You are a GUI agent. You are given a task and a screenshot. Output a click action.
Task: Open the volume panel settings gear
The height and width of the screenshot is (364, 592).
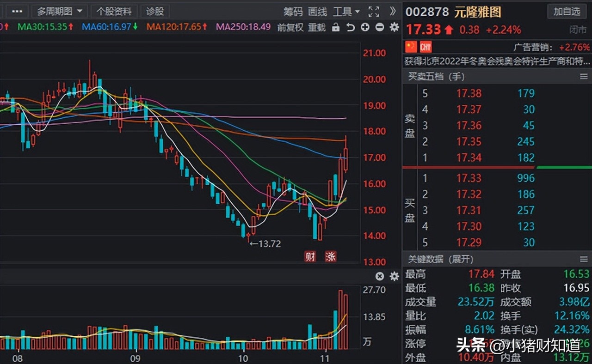pyautogui.click(x=394, y=276)
